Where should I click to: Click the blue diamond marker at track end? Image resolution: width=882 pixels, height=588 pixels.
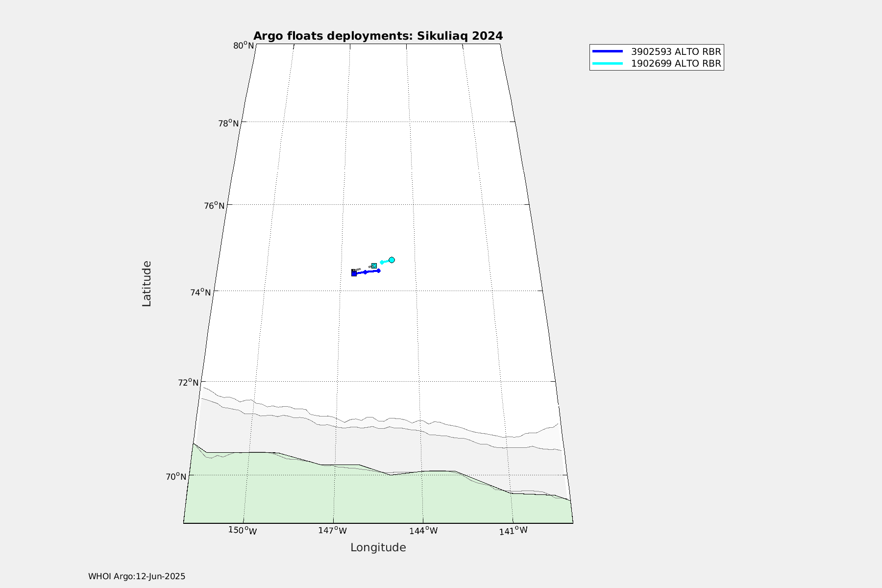click(378, 270)
